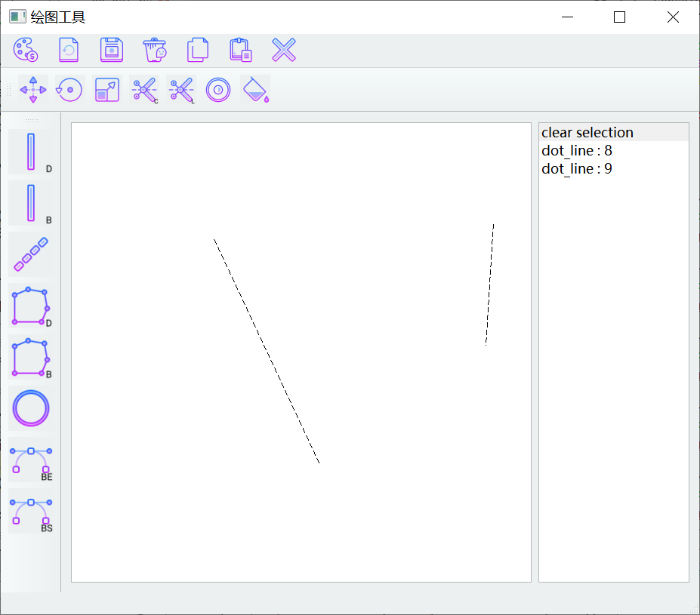Click clear selection in the list
700x615 pixels.
click(614, 133)
